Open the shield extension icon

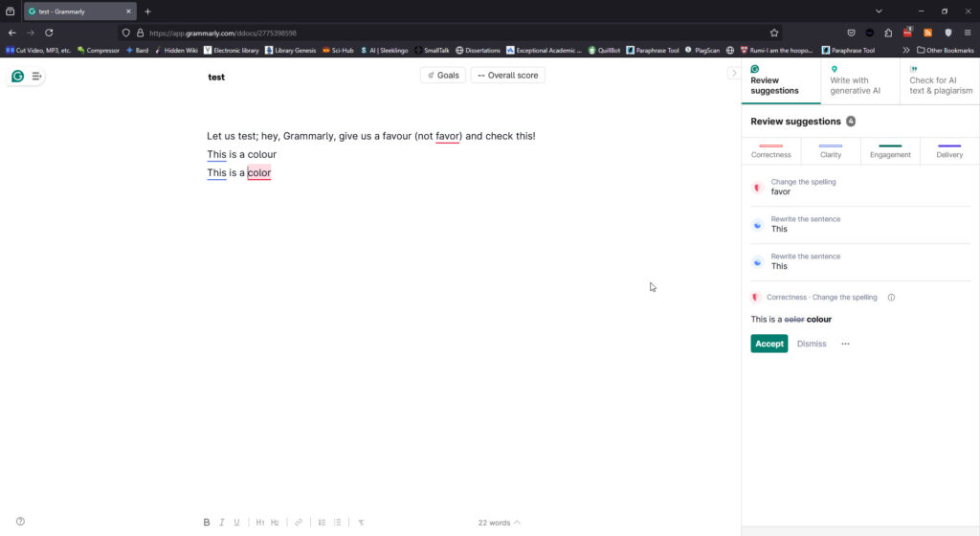pyautogui.click(x=947, y=33)
